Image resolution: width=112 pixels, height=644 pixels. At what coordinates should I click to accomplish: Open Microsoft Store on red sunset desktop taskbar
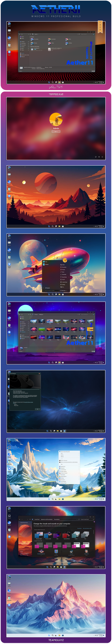[63, 226]
